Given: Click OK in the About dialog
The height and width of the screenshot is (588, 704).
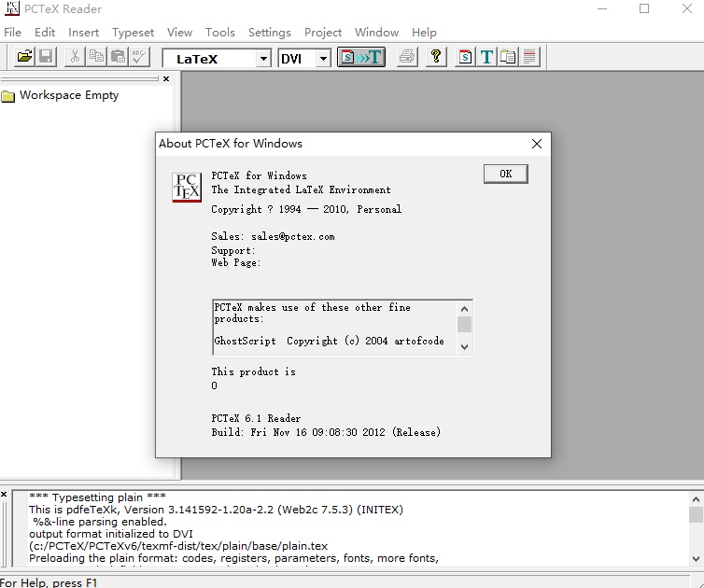Looking at the screenshot, I should point(505,174).
